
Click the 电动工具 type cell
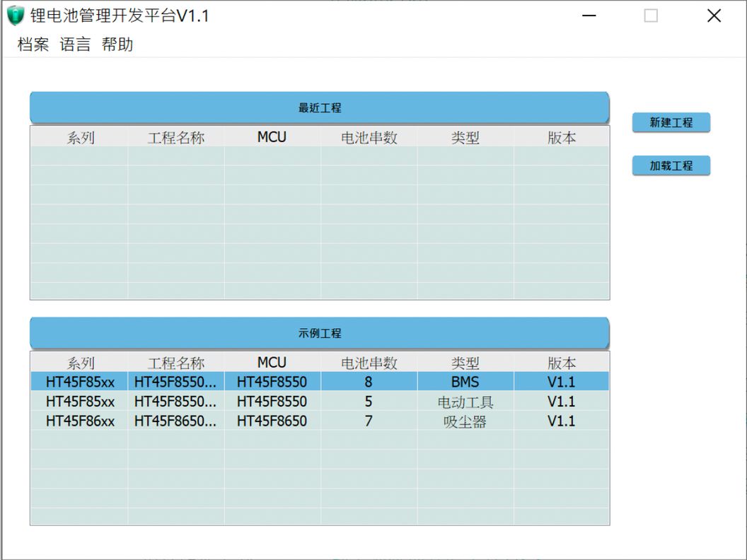pyautogui.click(x=465, y=402)
